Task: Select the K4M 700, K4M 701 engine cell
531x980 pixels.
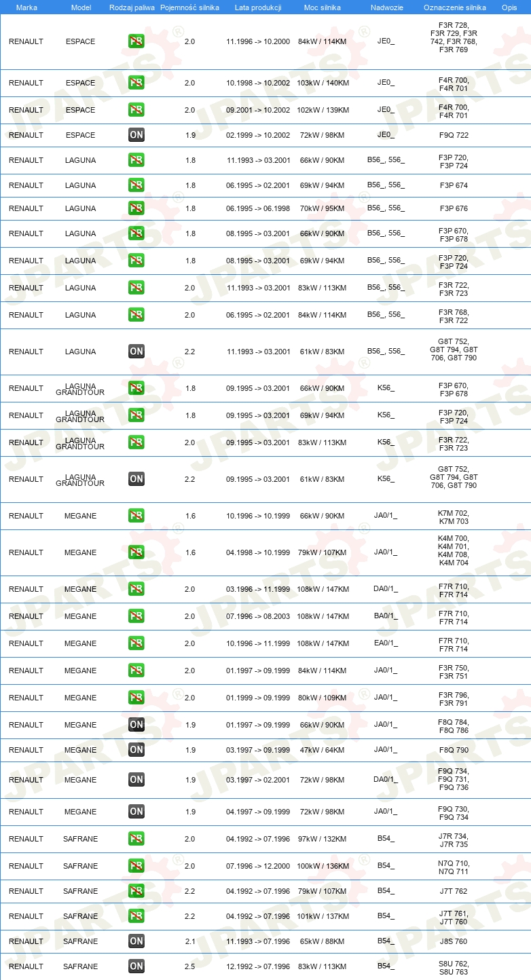Action: (454, 550)
